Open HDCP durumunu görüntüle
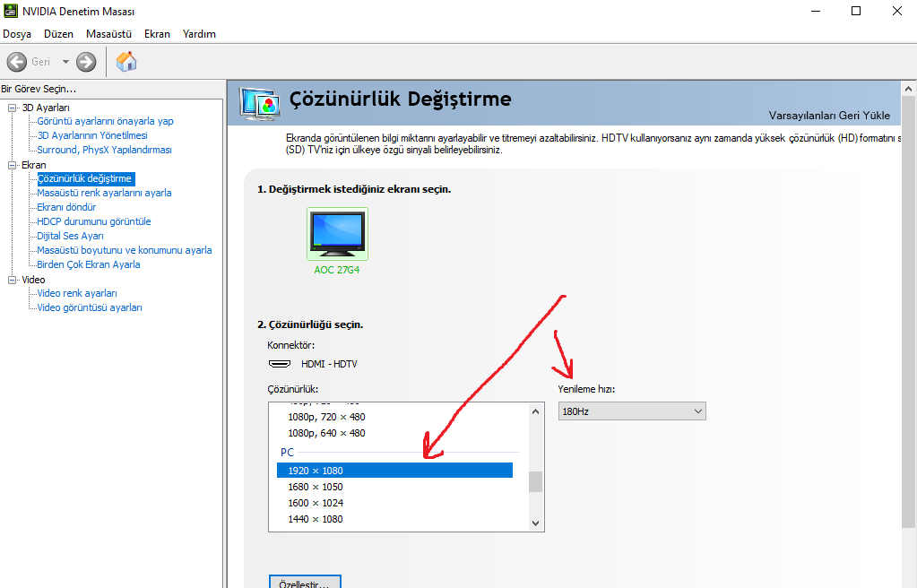 [93, 221]
